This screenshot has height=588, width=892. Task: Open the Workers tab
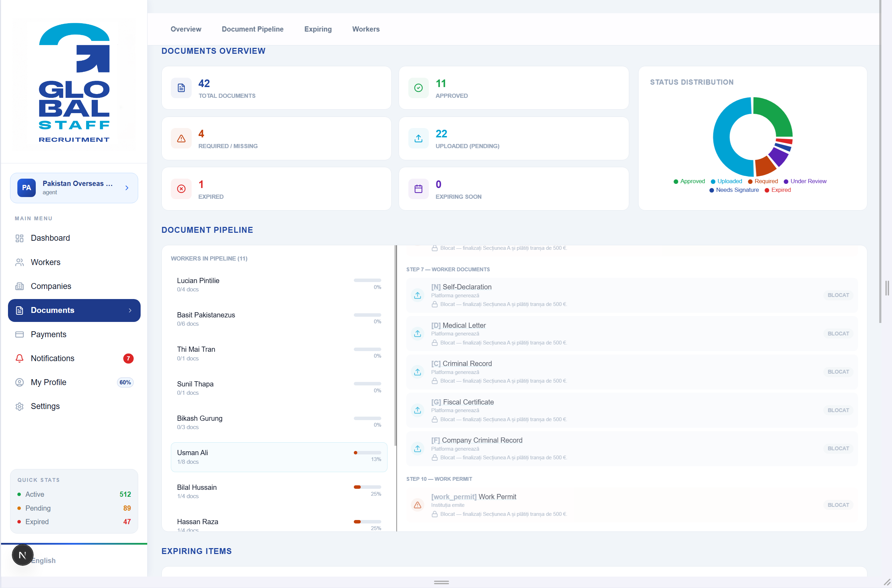pyautogui.click(x=366, y=29)
